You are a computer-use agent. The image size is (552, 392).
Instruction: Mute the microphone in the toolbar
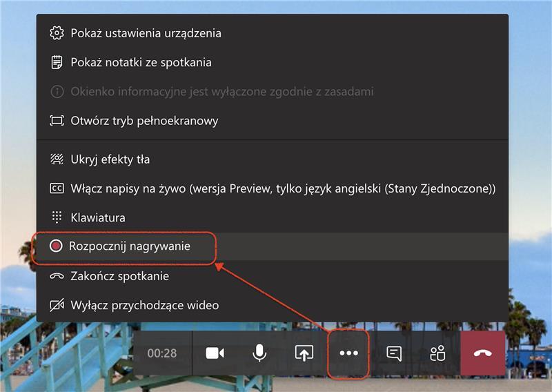coord(259,353)
